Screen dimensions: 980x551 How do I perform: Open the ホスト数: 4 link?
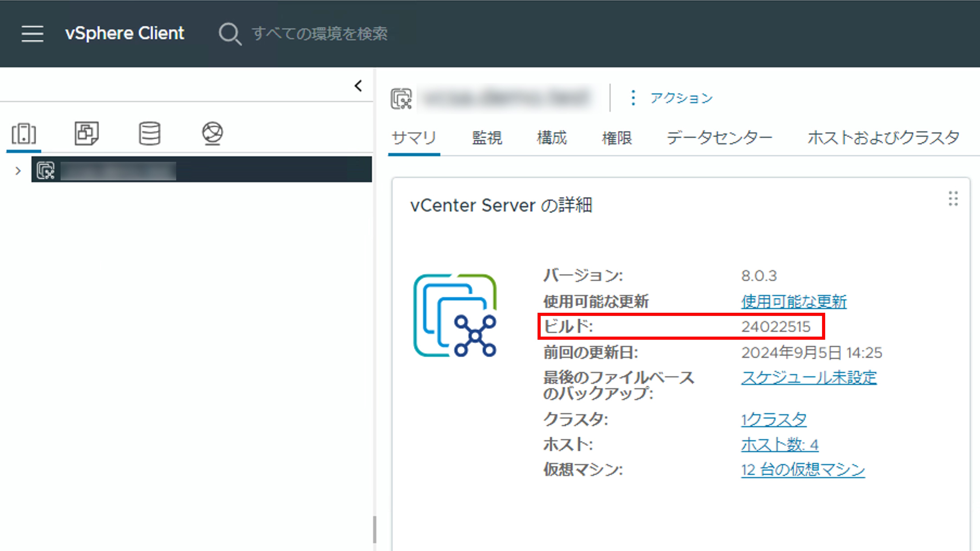coord(780,445)
